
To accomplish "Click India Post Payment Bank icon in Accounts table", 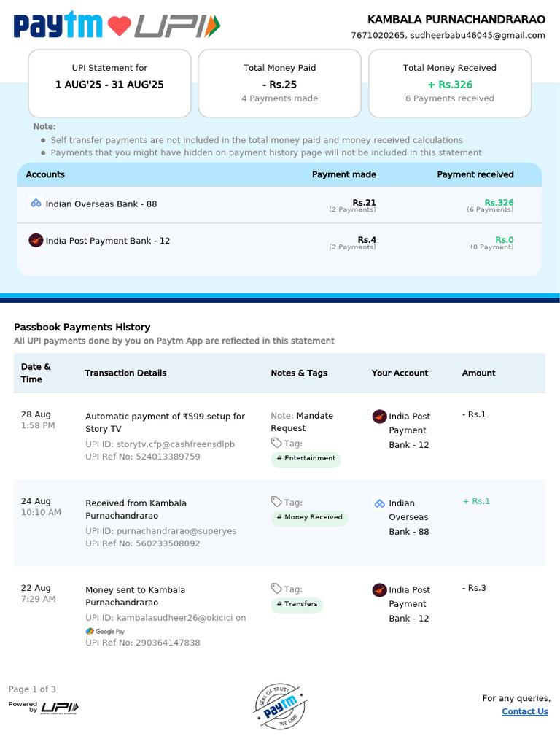I will pyautogui.click(x=36, y=240).
